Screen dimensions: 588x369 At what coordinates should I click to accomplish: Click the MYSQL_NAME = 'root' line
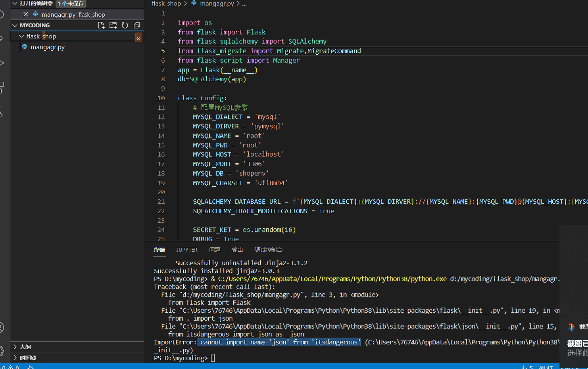point(229,136)
